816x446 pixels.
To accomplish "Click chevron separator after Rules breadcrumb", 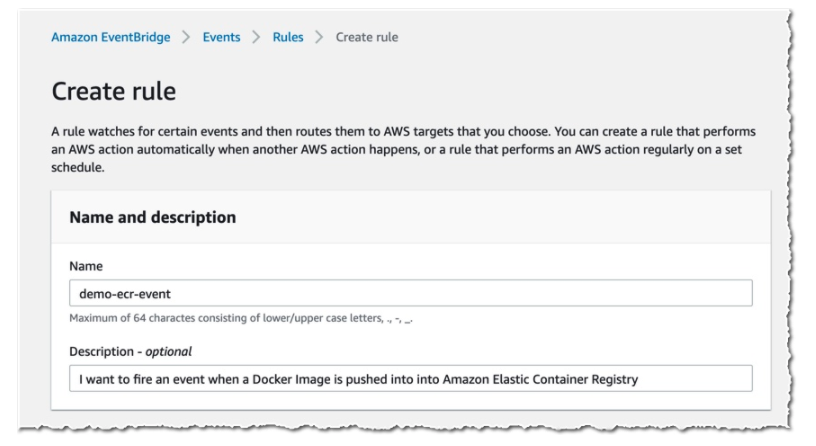I will (319, 37).
